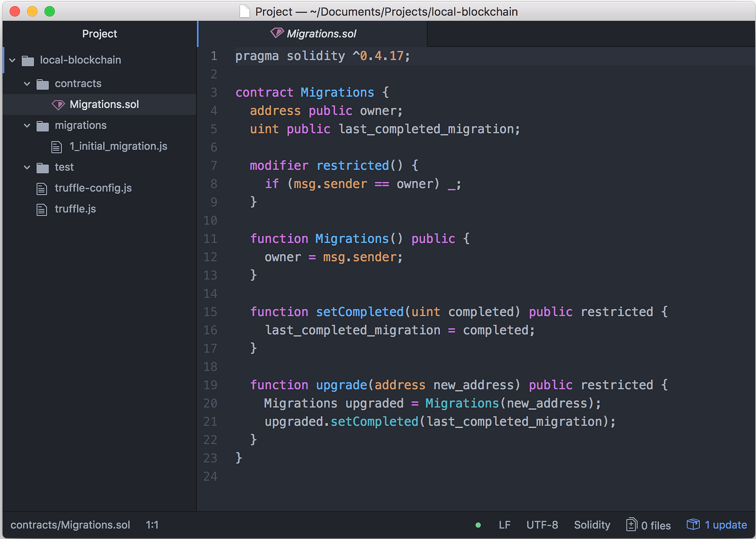Click the Solidity gem icon beside Migrations.sol in tree
This screenshot has width=756, height=539.
58,104
